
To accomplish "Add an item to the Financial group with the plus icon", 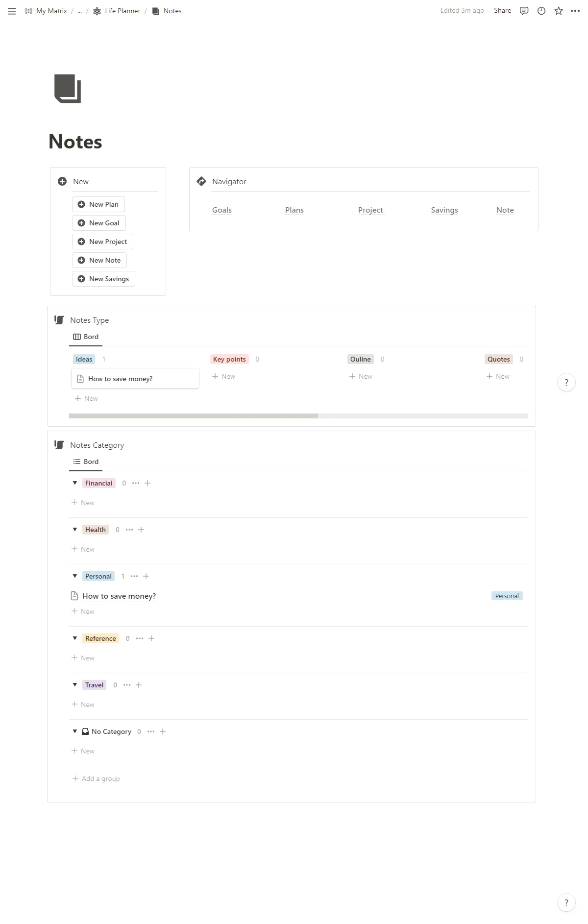I will pos(147,483).
